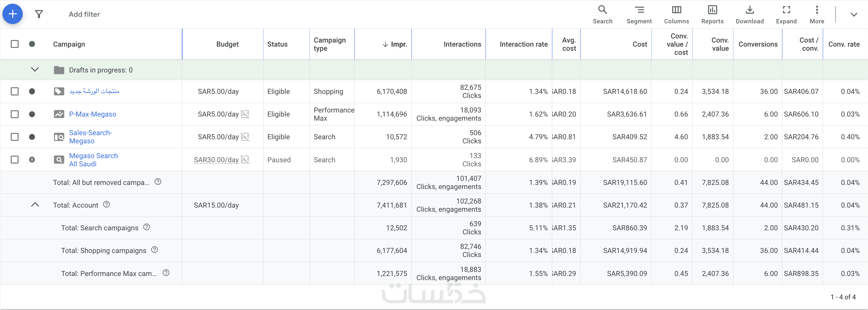Open the More options menu
Viewport: 868px width, 310px height.
point(817,14)
